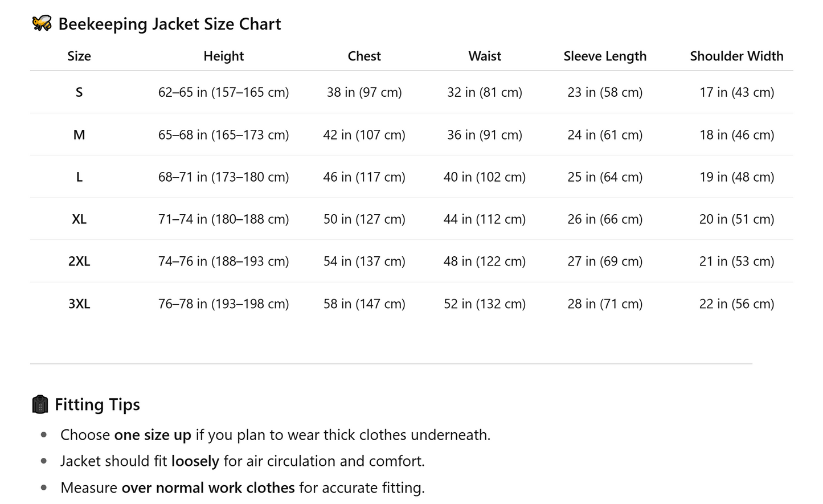Viewport: 823px width, 504px height.
Task: Click the Shoulder Width column header
Action: (736, 56)
